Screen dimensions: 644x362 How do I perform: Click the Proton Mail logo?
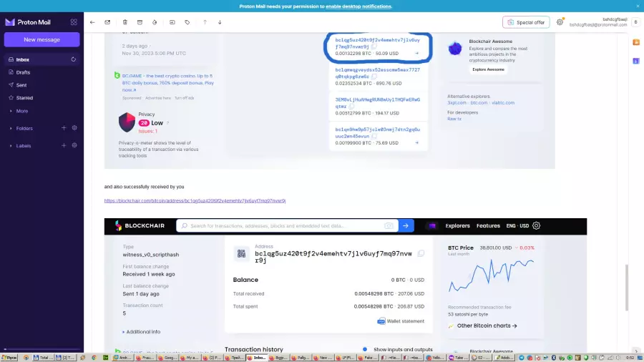[x=27, y=22]
